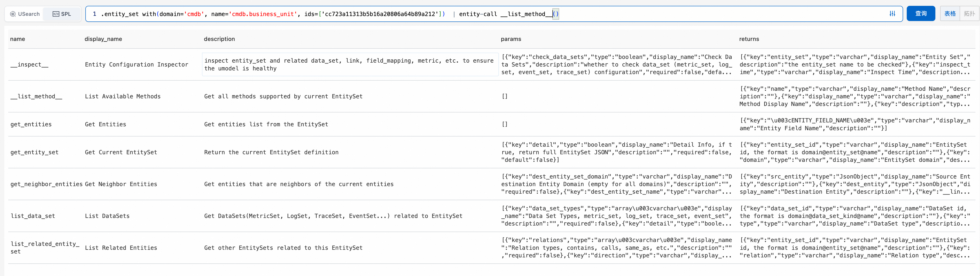Screen dimensions: 980x276
Task: Click the params column header
Action: pos(511,39)
